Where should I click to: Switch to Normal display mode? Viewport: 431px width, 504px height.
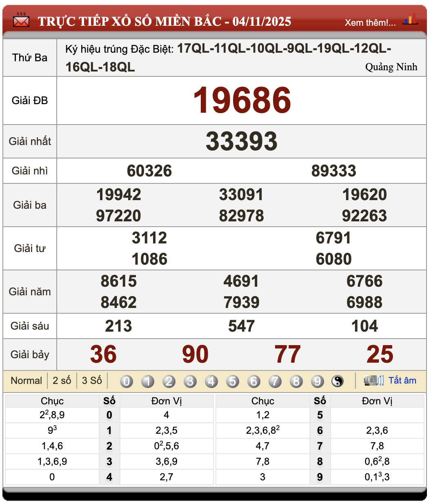26,381
